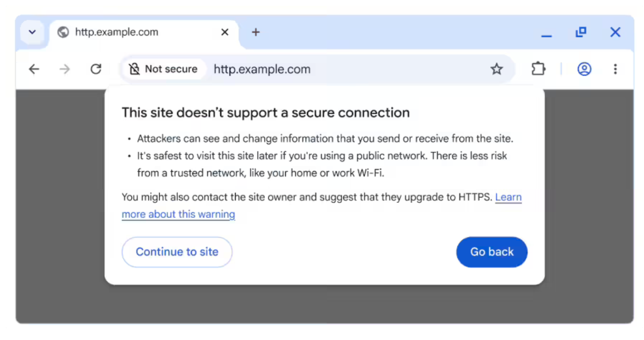
Task: Expand the browser menu for more options
Action: click(x=616, y=68)
